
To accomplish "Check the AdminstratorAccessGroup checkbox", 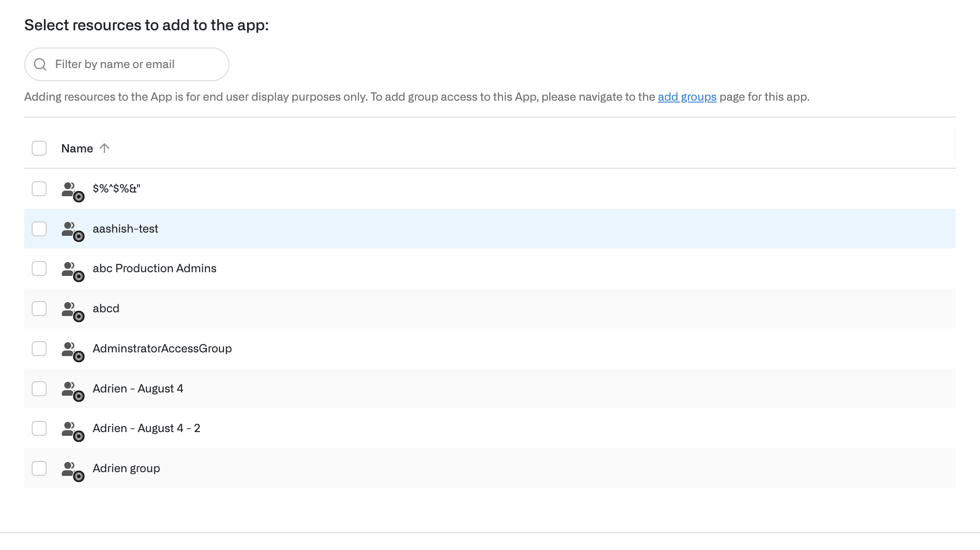I will [x=39, y=349].
